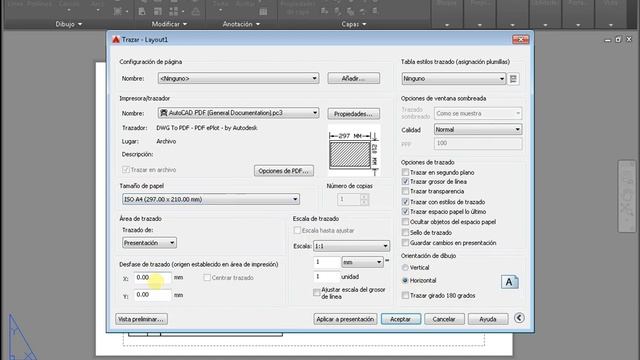Open the Escala 1:1 dropdown

point(351,246)
